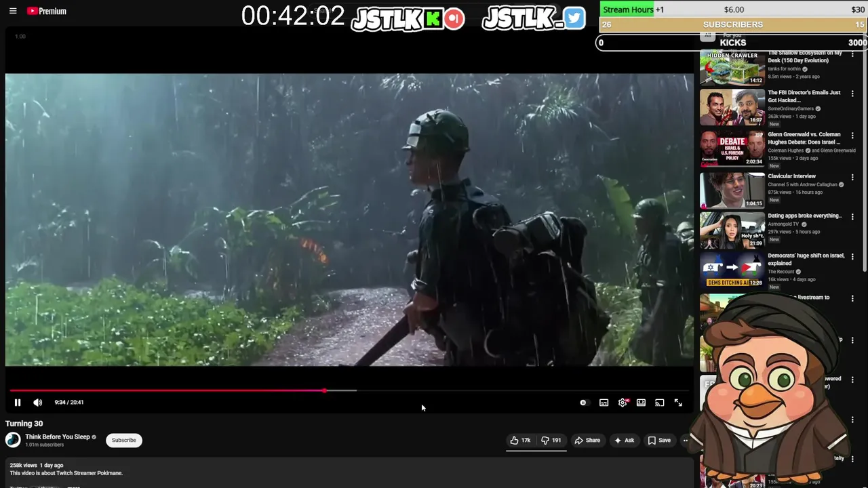Click the tanks for nothin channel name

click(784, 68)
